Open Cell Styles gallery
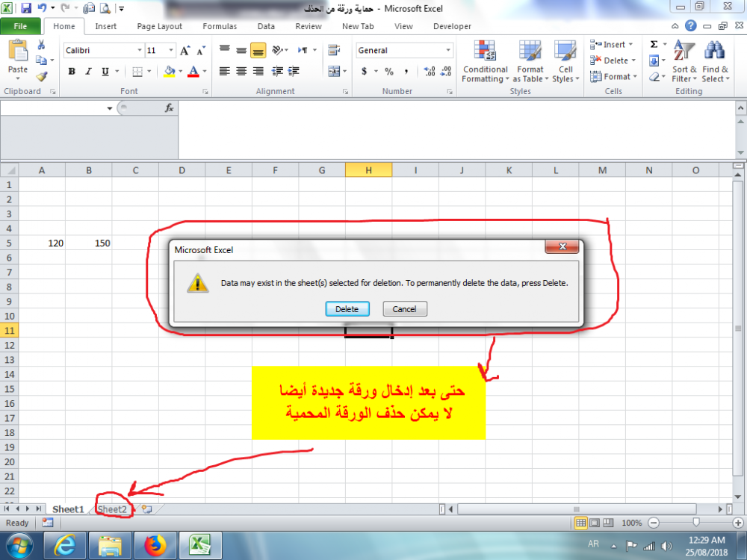Image resolution: width=747 pixels, height=560 pixels. (565, 62)
